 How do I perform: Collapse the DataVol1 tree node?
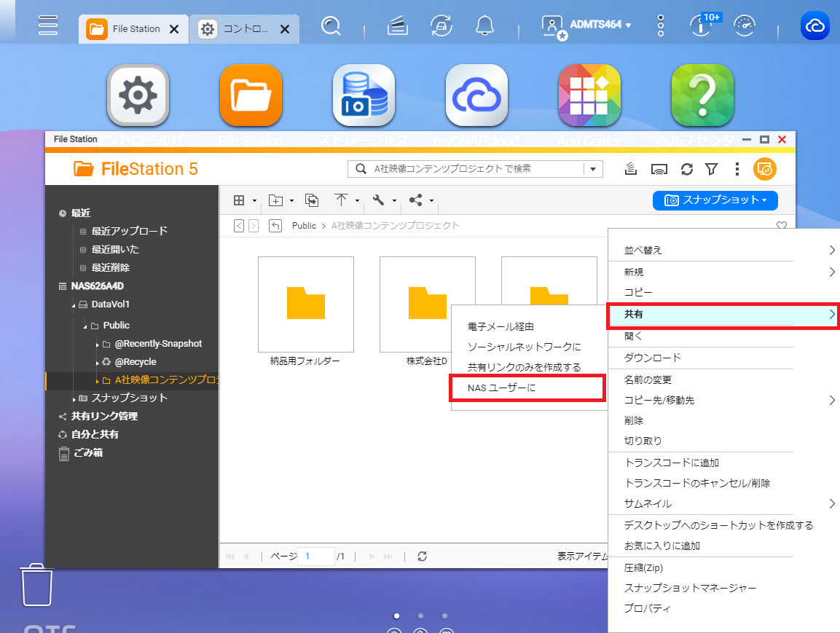tap(74, 305)
